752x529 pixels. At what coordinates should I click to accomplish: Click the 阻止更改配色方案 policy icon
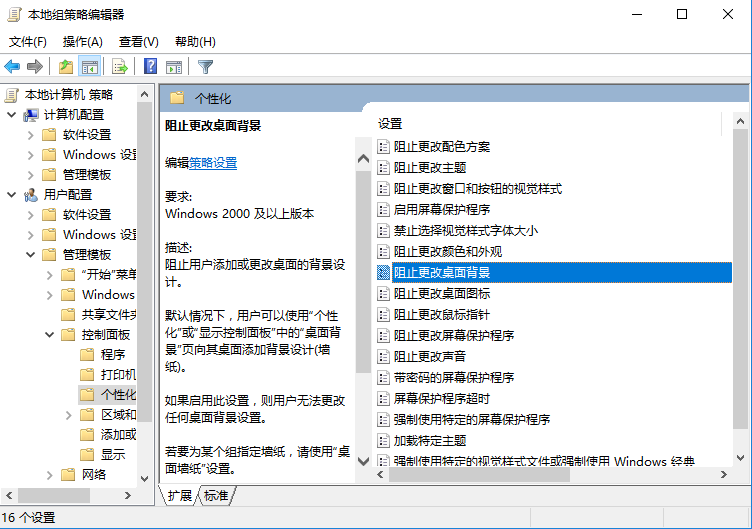pyautogui.click(x=383, y=146)
